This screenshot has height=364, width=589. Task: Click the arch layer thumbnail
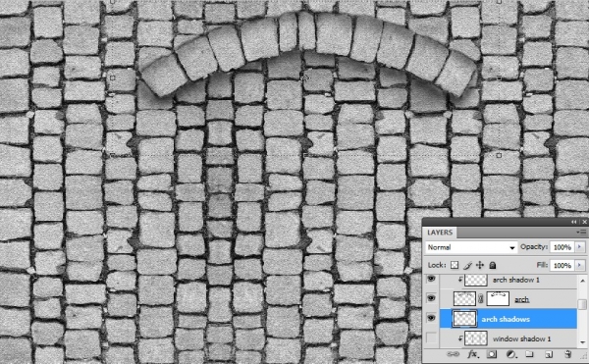(x=464, y=298)
